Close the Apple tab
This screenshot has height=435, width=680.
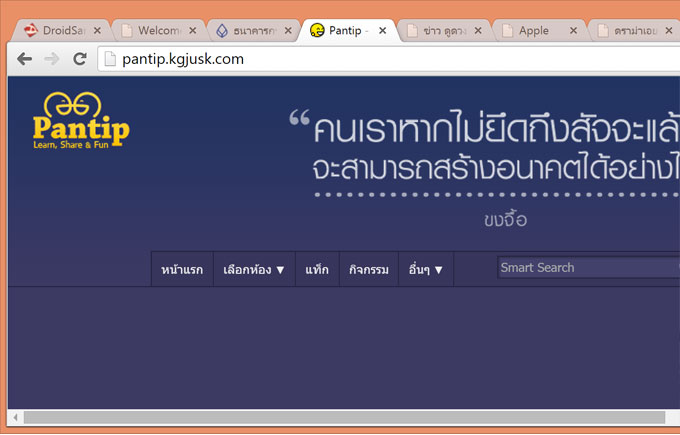tap(573, 31)
